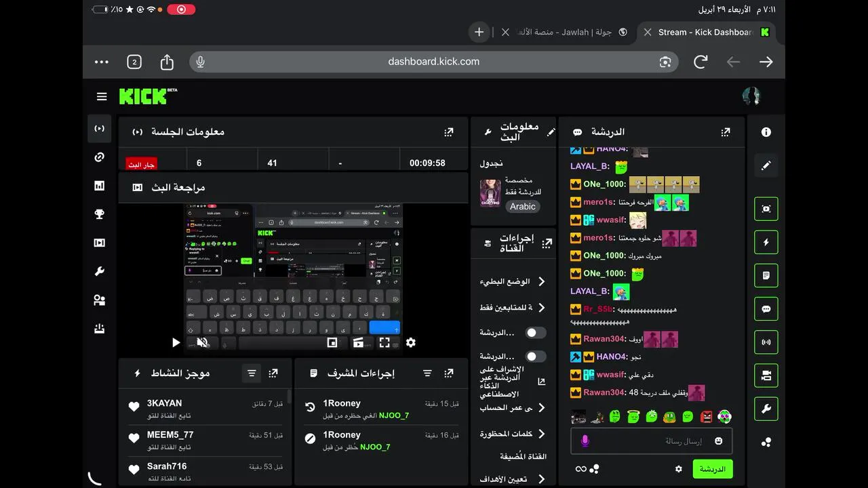This screenshot has width=868, height=488.
Task: Open profile avatar at top right
Action: [x=751, y=97]
